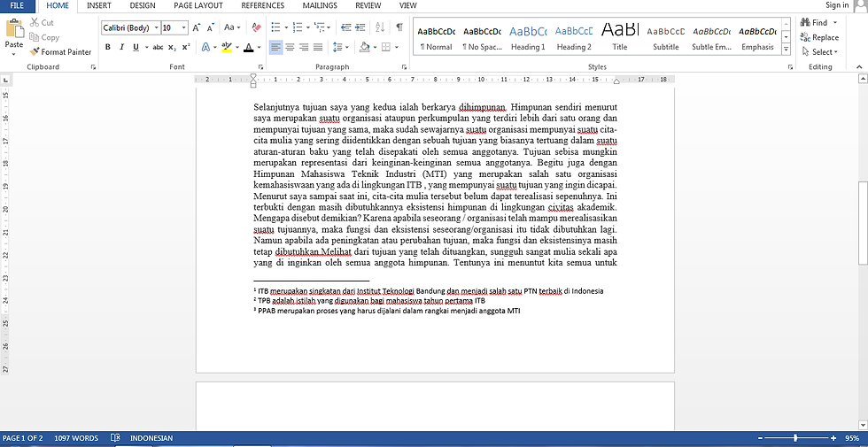
Task: Change INDONESIAN language in status bar
Action: (x=151, y=437)
